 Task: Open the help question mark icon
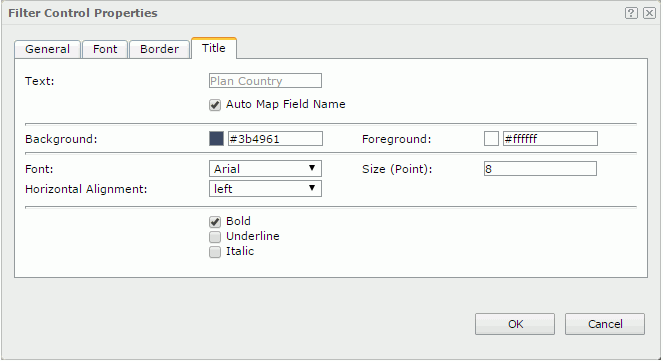coord(631,13)
